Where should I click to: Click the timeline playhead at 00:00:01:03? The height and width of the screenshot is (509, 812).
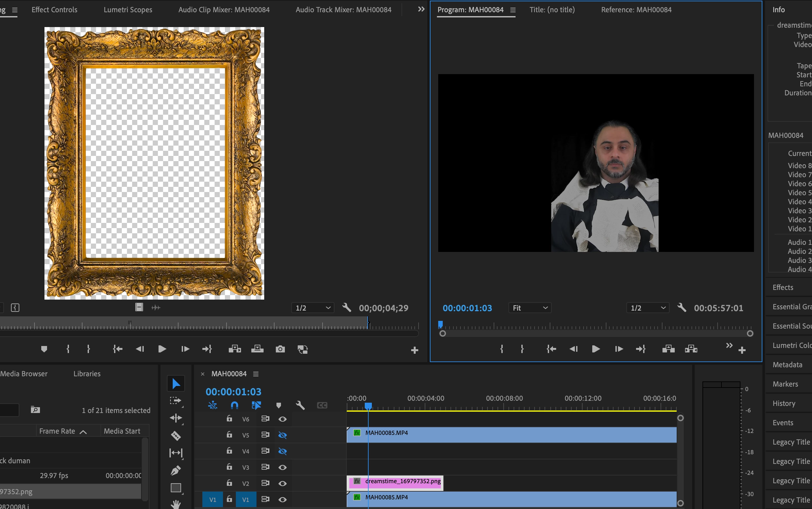pos(368,406)
